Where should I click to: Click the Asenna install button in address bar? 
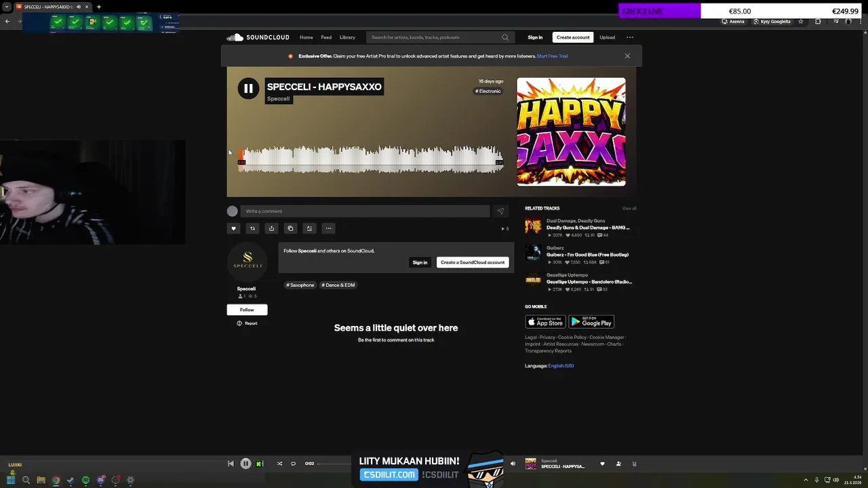(x=733, y=21)
